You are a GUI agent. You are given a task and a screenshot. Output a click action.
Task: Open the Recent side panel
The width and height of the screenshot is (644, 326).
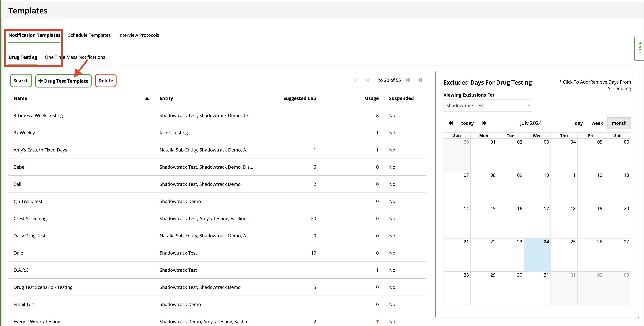pos(639,48)
